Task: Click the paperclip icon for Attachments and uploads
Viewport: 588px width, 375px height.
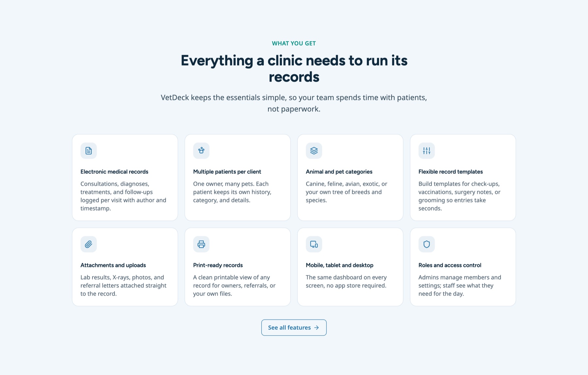Action: point(89,244)
